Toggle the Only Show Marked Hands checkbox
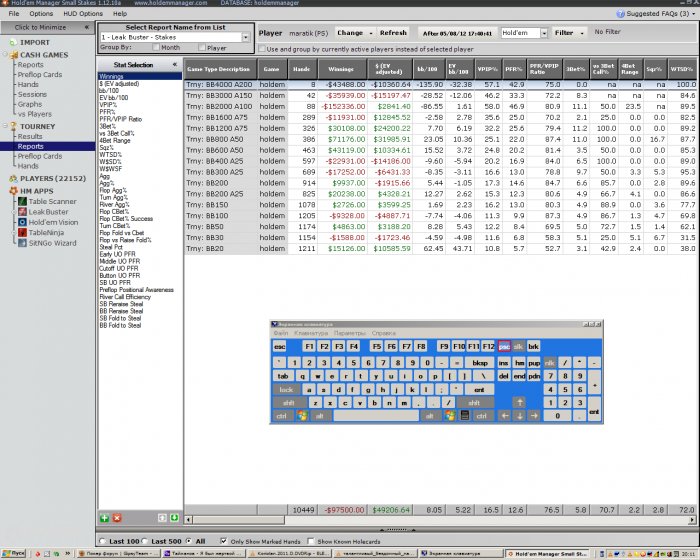 click(224, 541)
